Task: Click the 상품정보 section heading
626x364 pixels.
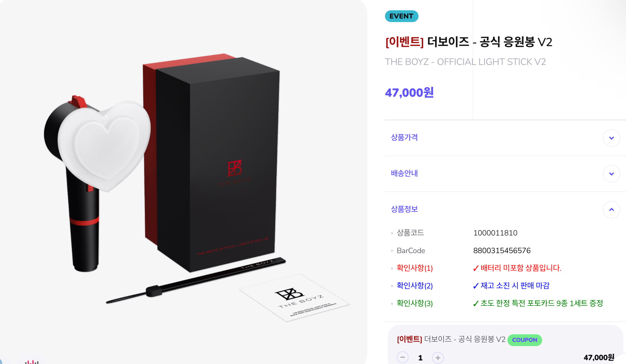Action: point(404,209)
